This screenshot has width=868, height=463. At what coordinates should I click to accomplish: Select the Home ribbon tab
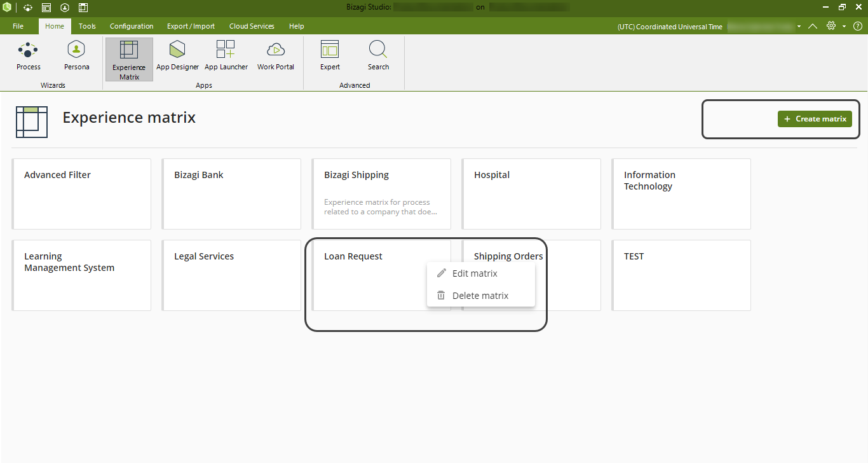coord(55,26)
